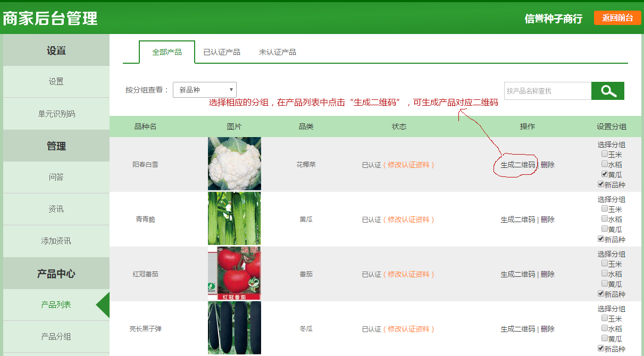The width and height of the screenshot is (644, 356).
Task: Uncheck 新品种 for 青青脆
Action: (x=601, y=239)
